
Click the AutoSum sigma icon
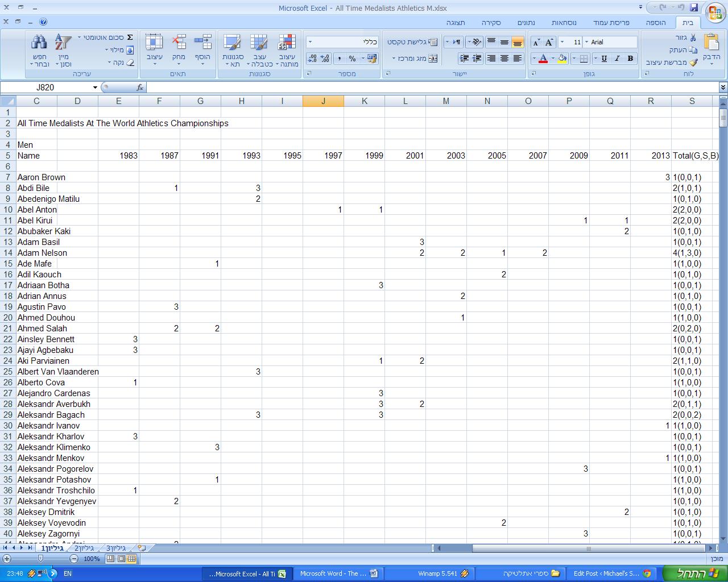pos(130,38)
